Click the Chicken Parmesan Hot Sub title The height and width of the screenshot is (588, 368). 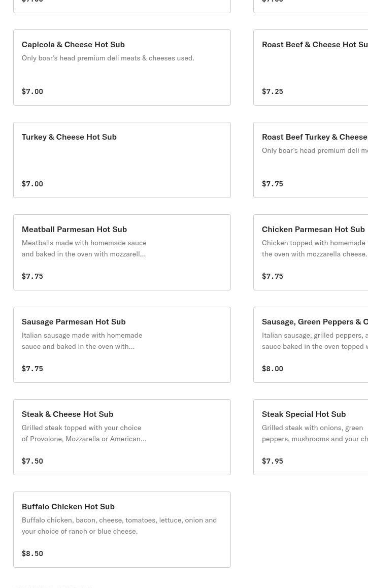[x=313, y=229]
